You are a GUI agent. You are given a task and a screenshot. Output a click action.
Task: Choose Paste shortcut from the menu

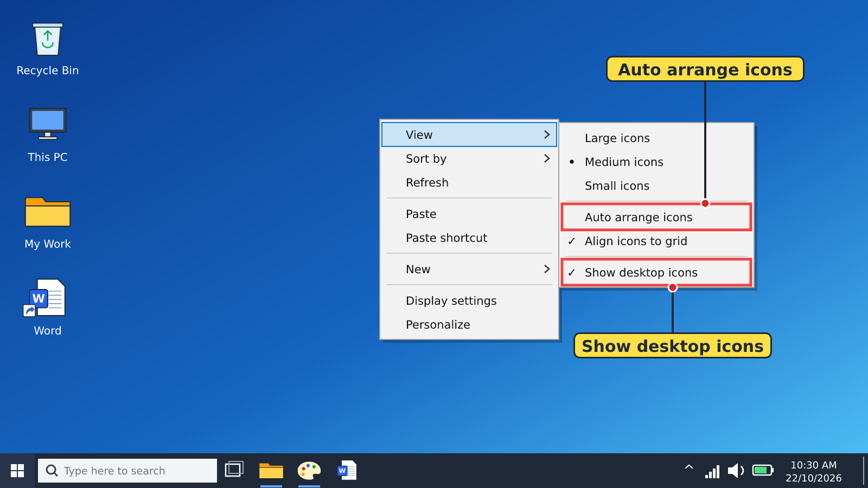(469, 237)
